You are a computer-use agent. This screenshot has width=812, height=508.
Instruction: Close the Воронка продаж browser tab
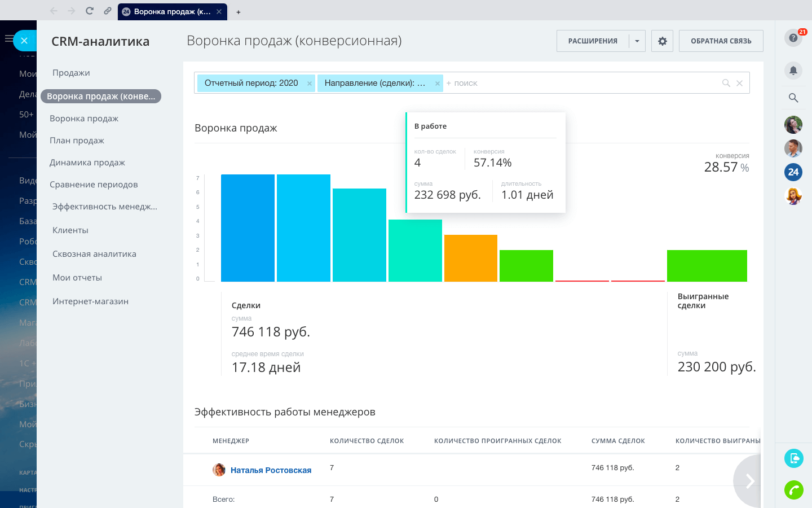point(219,11)
